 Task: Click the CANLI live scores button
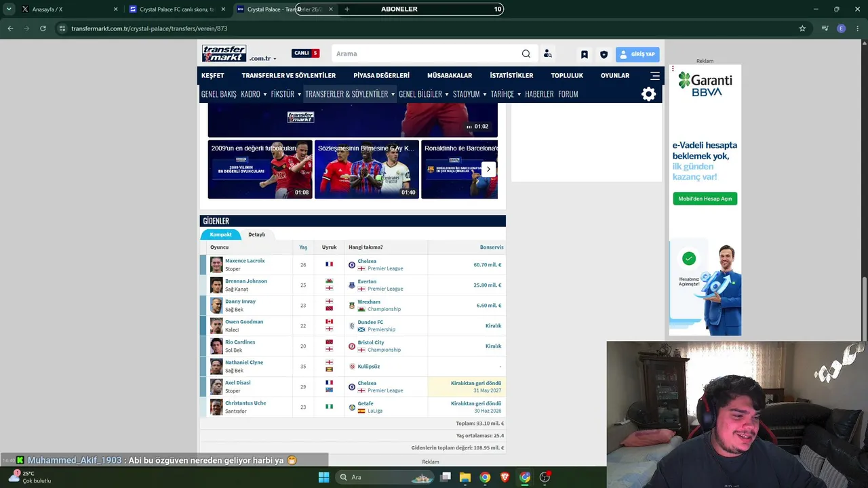pos(306,54)
